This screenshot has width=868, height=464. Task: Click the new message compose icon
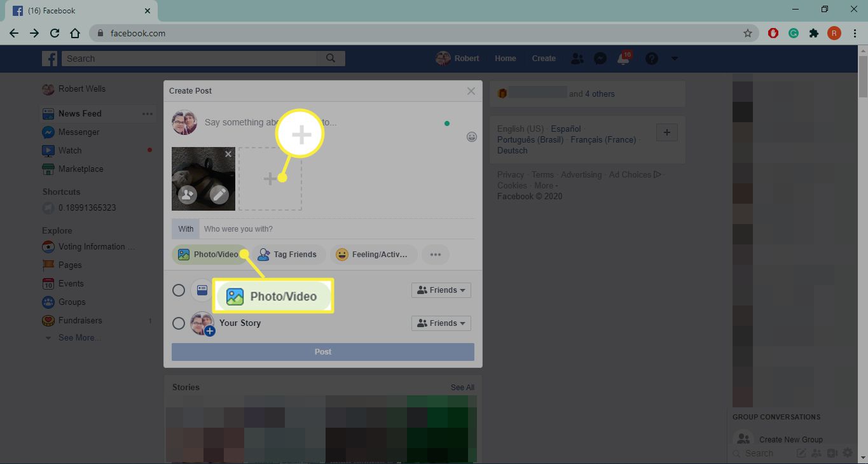point(801,453)
